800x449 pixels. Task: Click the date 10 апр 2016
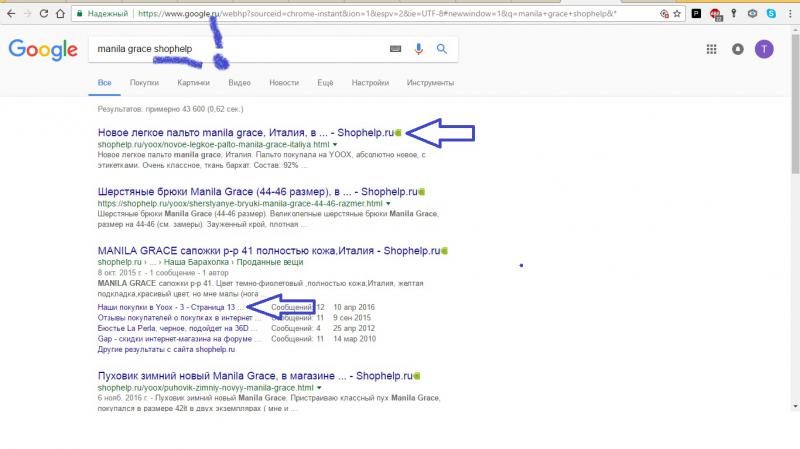point(354,307)
